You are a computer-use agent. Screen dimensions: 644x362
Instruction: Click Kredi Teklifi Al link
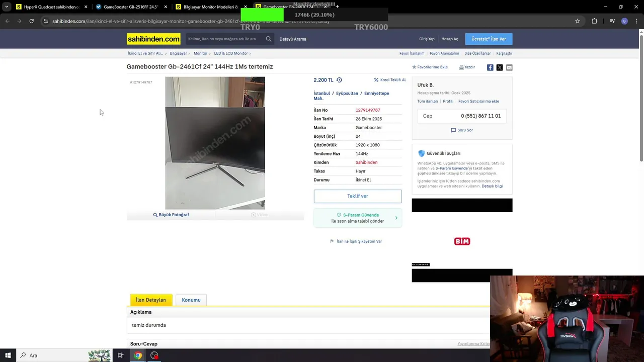pos(390,80)
